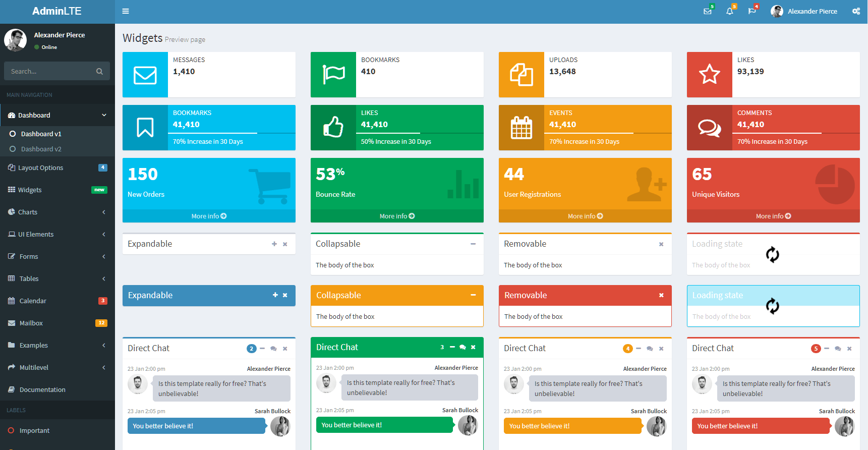The height and width of the screenshot is (450, 868).
Task: Click the Messages envelope icon tile
Action: pos(145,75)
